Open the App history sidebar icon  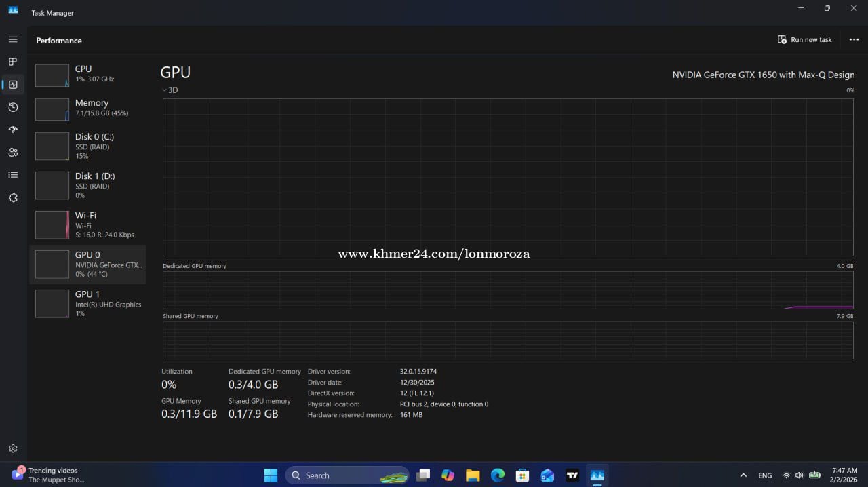point(13,107)
